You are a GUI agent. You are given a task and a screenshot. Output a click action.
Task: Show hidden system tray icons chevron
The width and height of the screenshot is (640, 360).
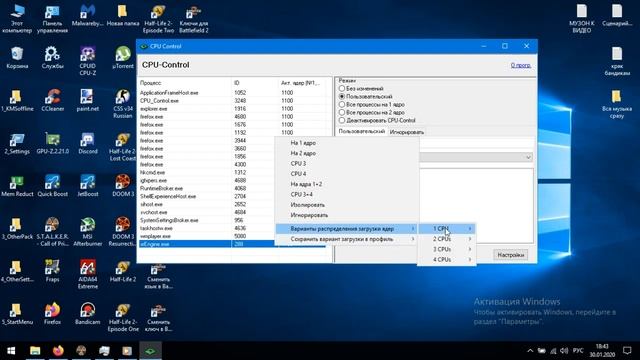coord(530,351)
